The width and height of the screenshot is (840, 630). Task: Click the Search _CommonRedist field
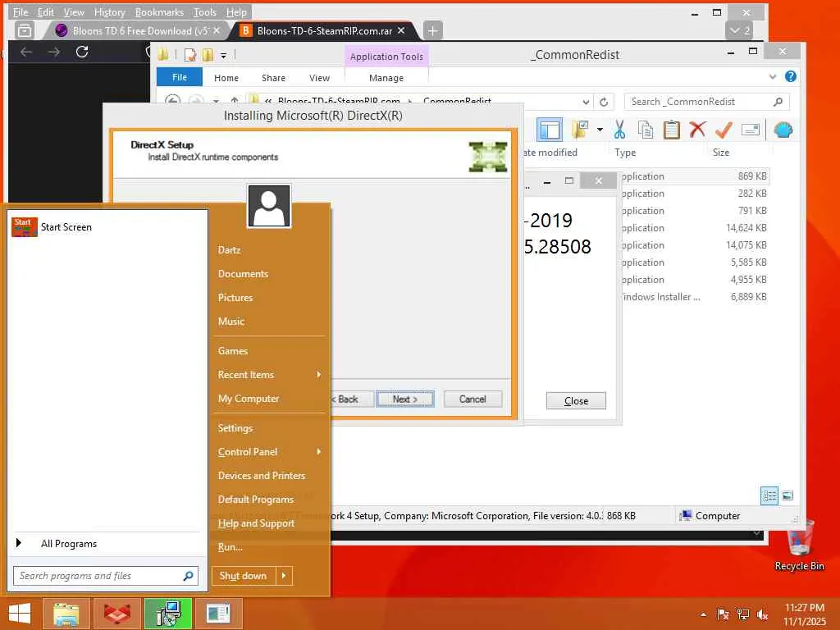click(x=706, y=102)
